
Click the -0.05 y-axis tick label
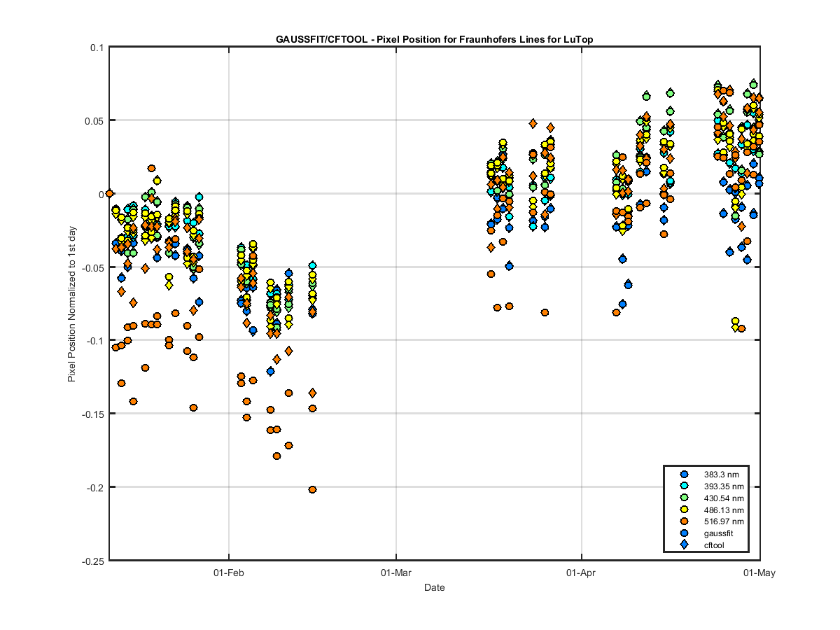coord(94,267)
